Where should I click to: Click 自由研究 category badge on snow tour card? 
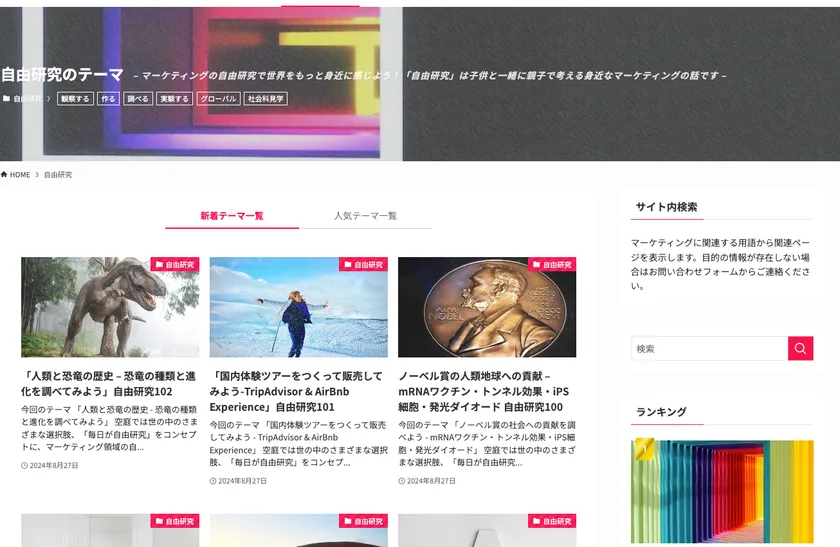pos(363,264)
